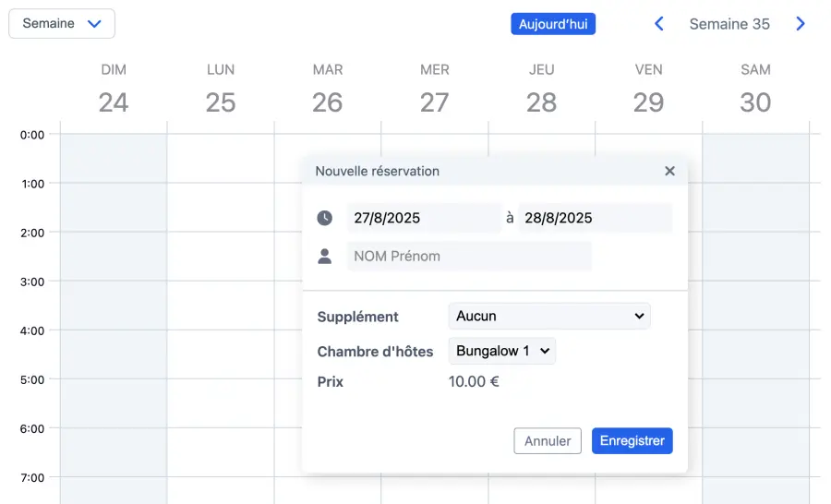Viewport: 831px width, 504px height.
Task: Close the Nouvelle réservation dialog
Action: click(x=669, y=171)
